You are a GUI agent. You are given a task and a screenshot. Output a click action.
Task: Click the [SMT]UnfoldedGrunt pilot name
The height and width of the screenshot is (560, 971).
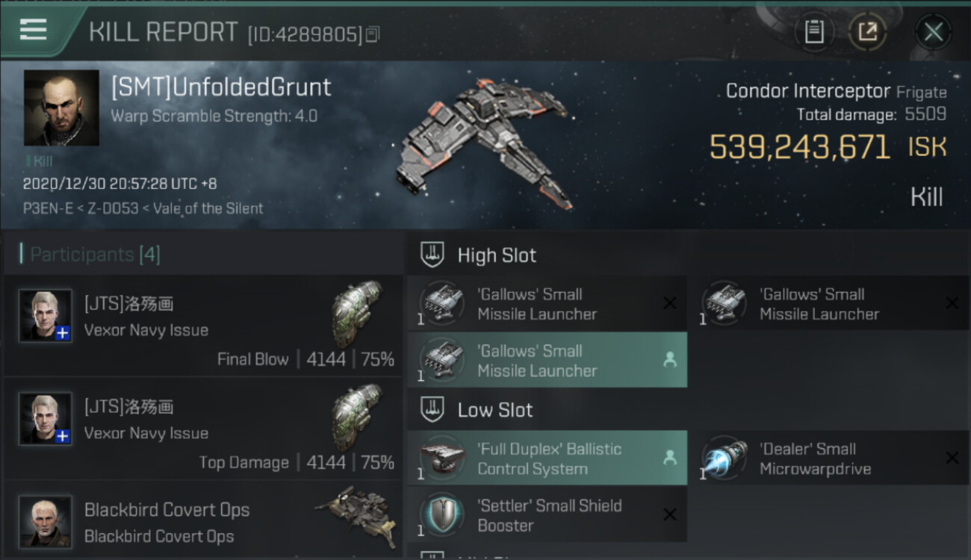(x=221, y=87)
